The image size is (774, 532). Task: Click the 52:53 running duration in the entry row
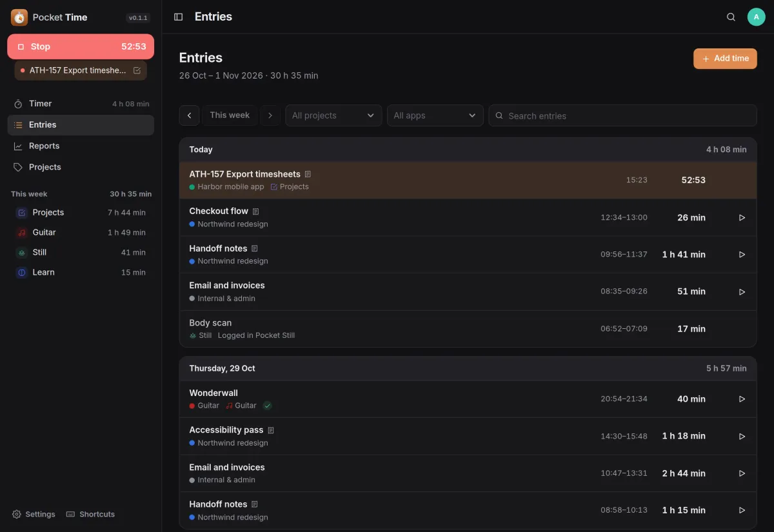693,181
